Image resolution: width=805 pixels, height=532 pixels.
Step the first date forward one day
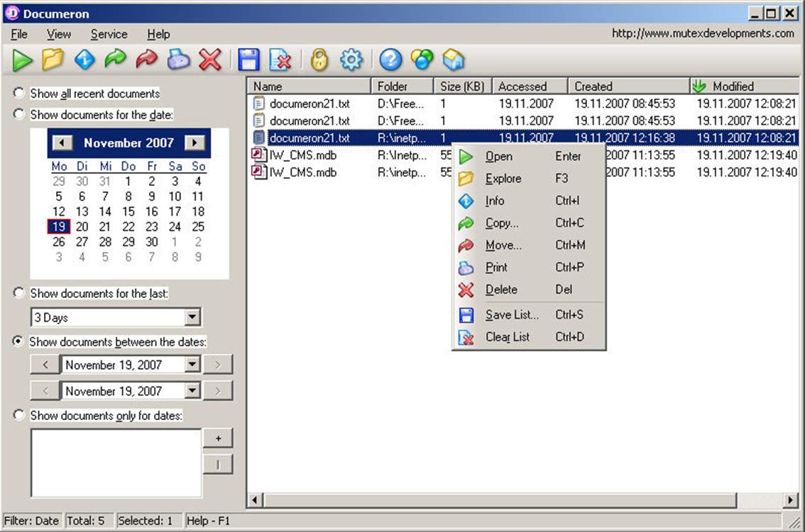pyautogui.click(x=218, y=365)
